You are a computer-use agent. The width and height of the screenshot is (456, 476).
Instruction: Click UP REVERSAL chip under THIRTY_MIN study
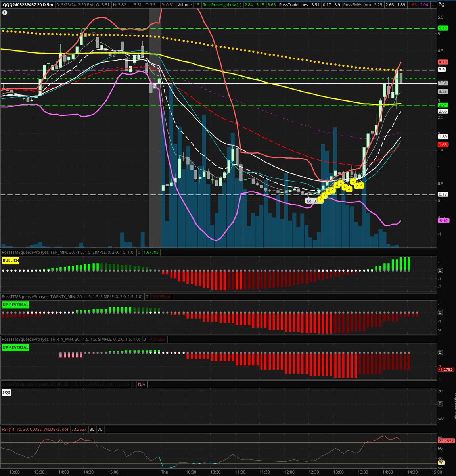[15, 347]
